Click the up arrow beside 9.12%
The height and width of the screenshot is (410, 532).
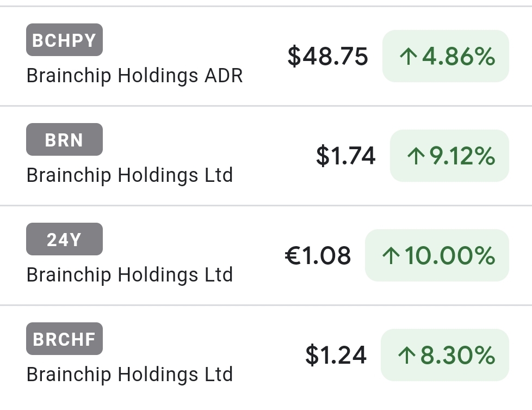click(416, 156)
